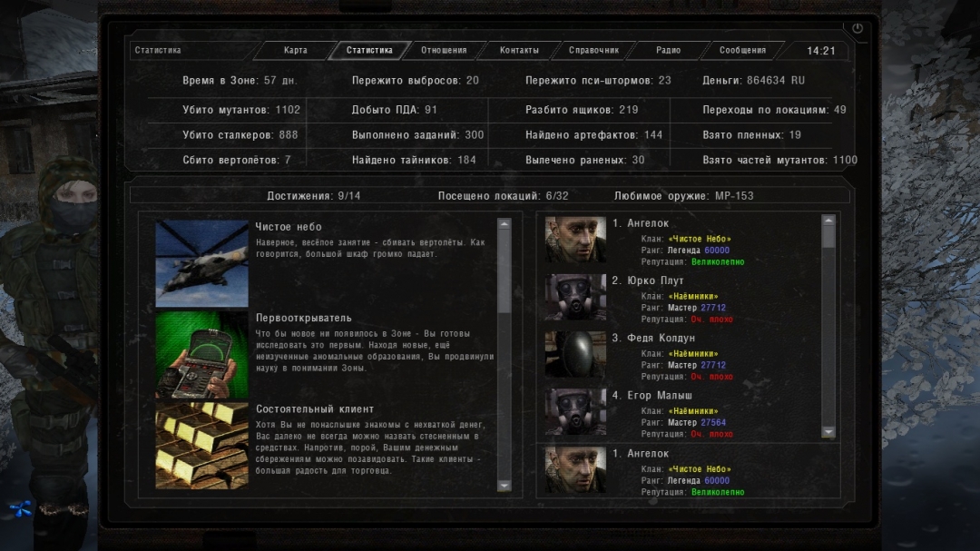Click the down arrow of the stalker ranking scrollbar
This screenshot has height=551, width=980.
pos(828,431)
